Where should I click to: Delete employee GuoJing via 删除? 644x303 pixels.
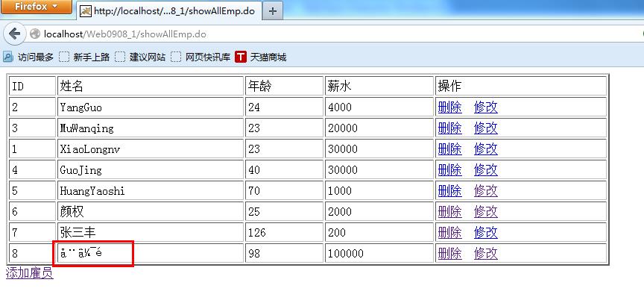click(x=449, y=170)
